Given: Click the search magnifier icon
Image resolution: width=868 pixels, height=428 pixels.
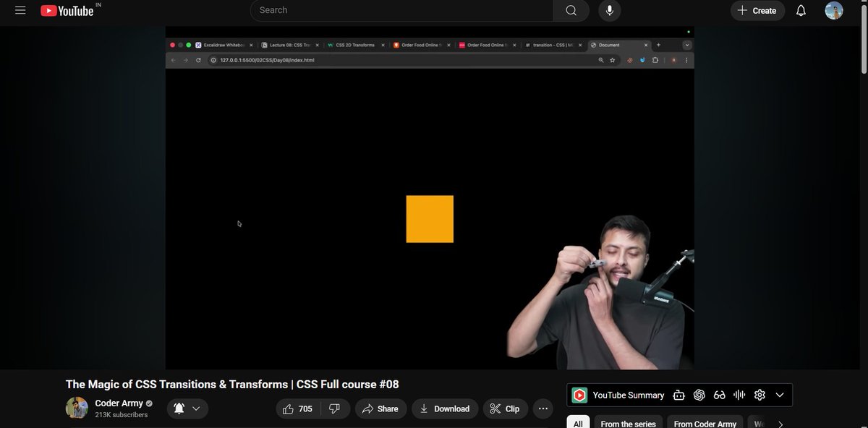Looking at the screenshot, I should click(x=571, y=10).
